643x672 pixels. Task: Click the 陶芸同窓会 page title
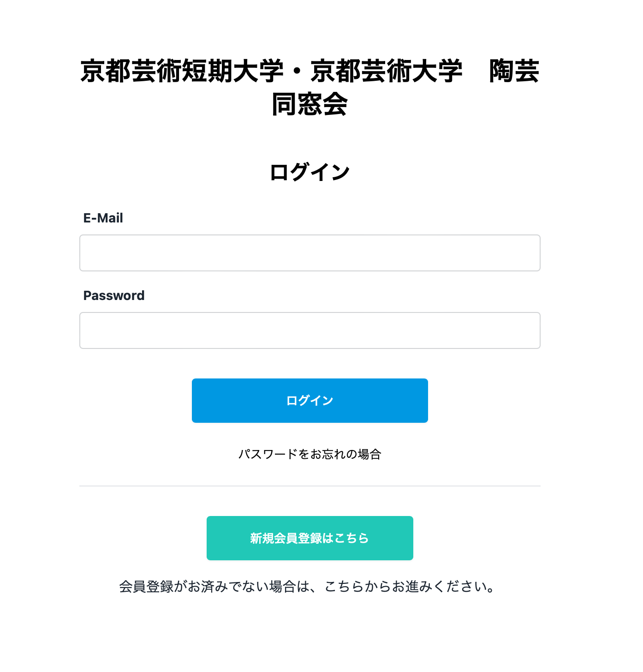click(x=310, y=88)
